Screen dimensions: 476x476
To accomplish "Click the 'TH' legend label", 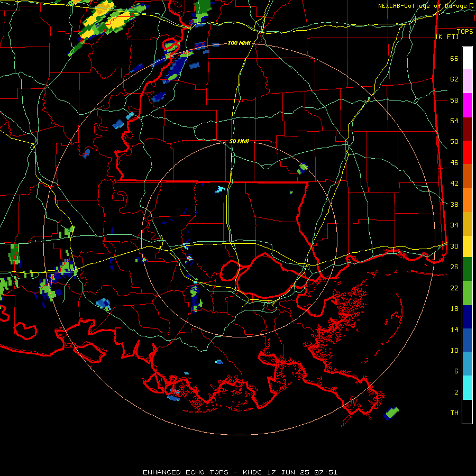I will pos(454,413).
